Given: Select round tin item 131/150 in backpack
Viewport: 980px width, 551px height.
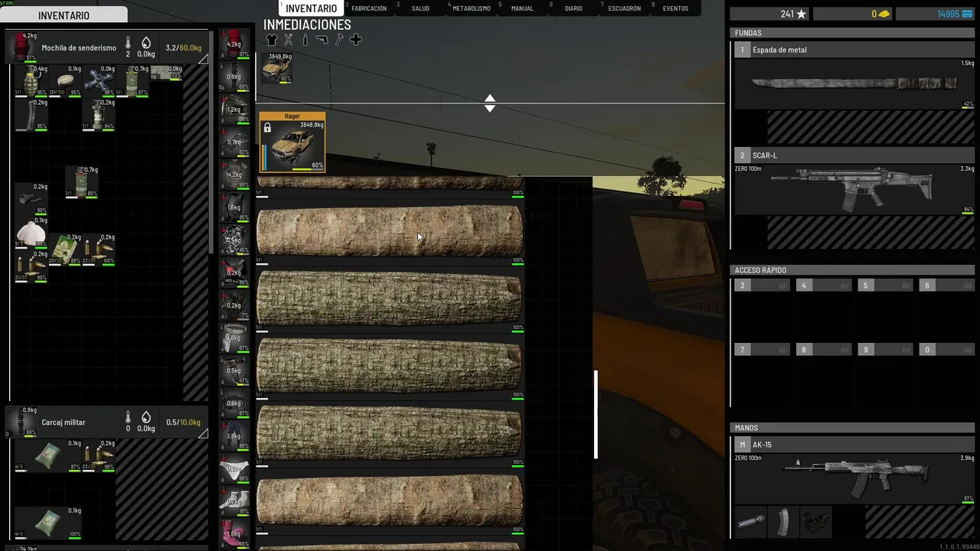Looking at the screenshot, I should click(65, 80).
